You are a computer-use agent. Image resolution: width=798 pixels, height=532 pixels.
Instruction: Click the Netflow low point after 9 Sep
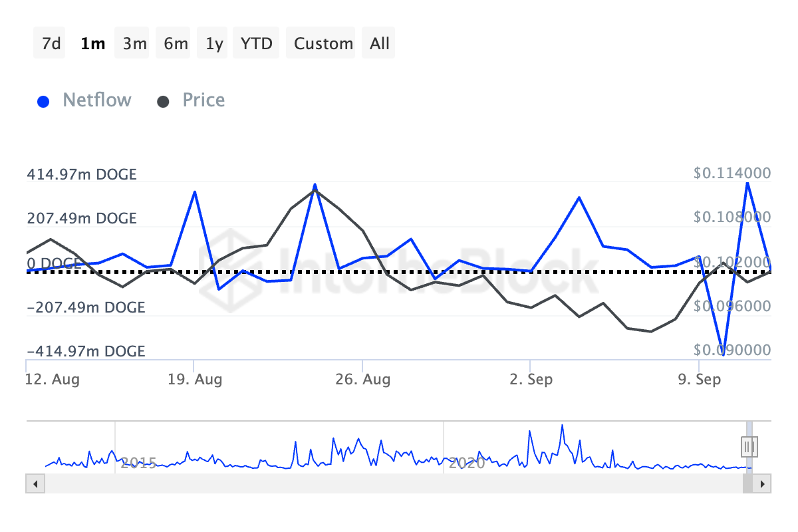coord(722,352)
